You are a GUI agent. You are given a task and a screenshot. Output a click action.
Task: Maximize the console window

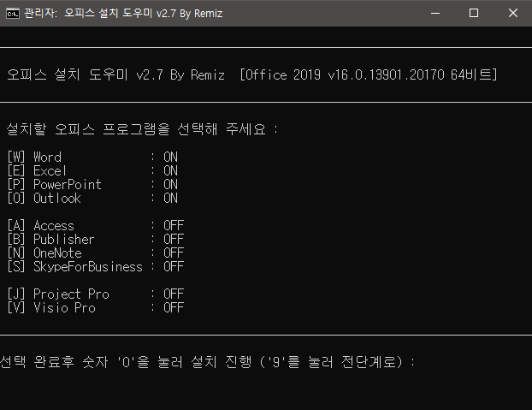(x=474, y=13)
